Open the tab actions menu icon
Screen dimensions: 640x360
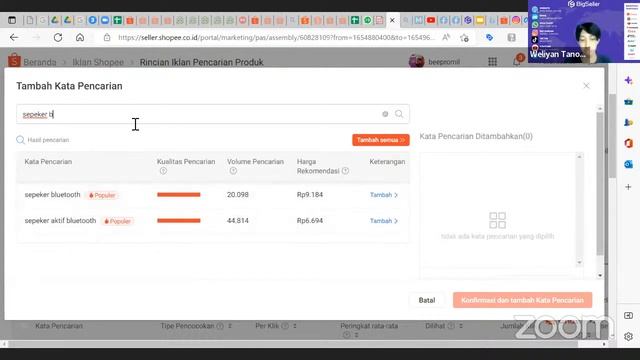pos(12,20)
